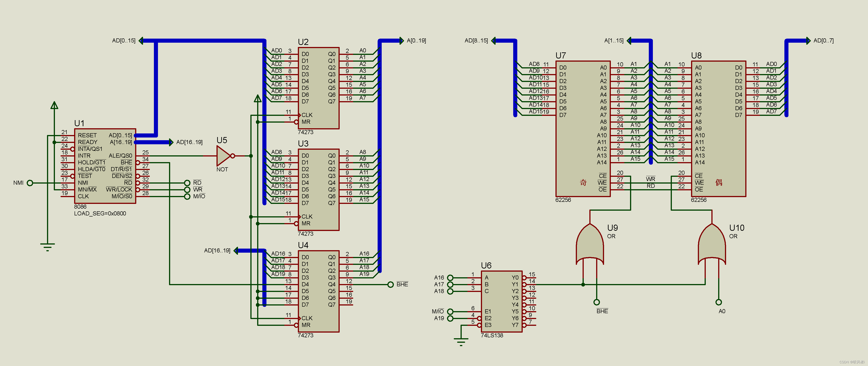The image size is (868, 366).
Task: Click the U10 OR gate symbol
Action: point(712,245)
